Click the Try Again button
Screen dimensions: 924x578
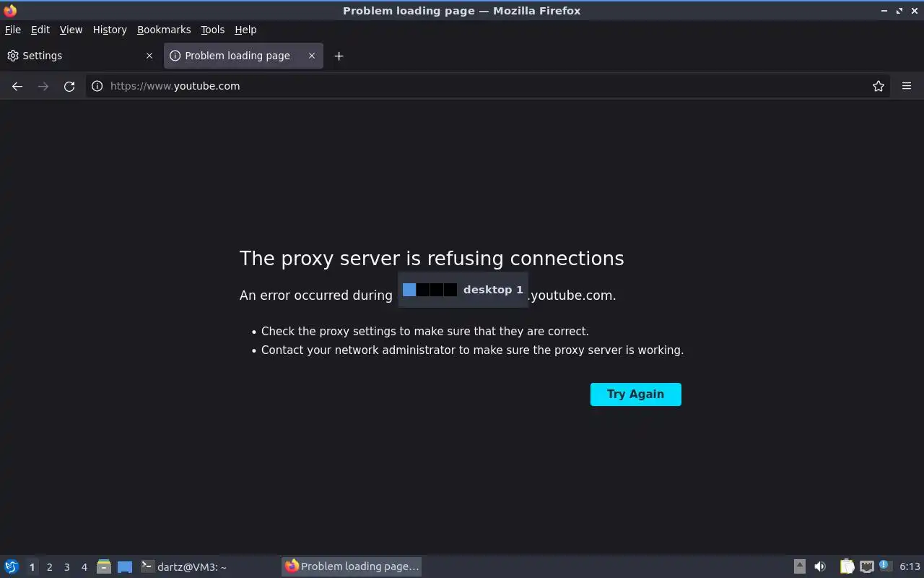[636, 394]
